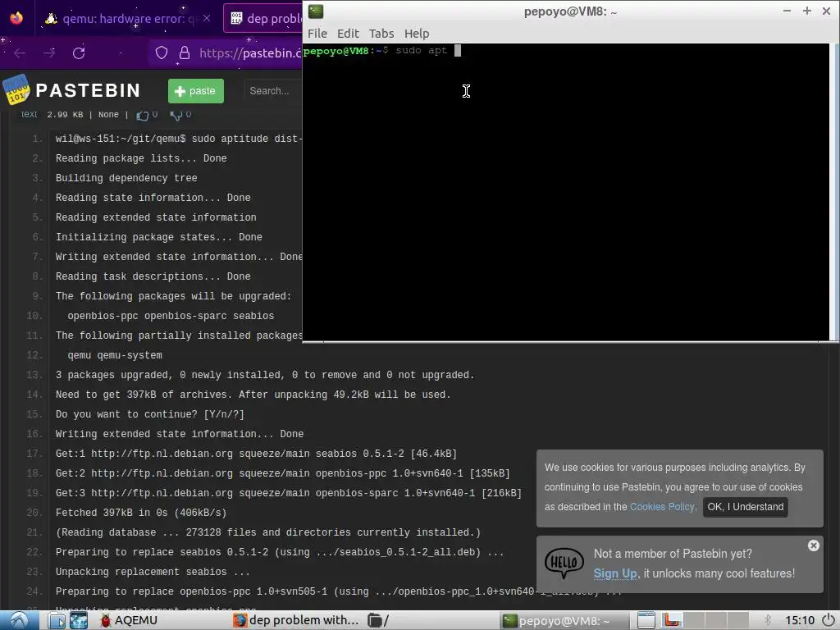Click line 'Get:1 http://ftp.nl.debian.org squeeze/main seabios'
The image size is (840, 630).
(x=256, y=454)
